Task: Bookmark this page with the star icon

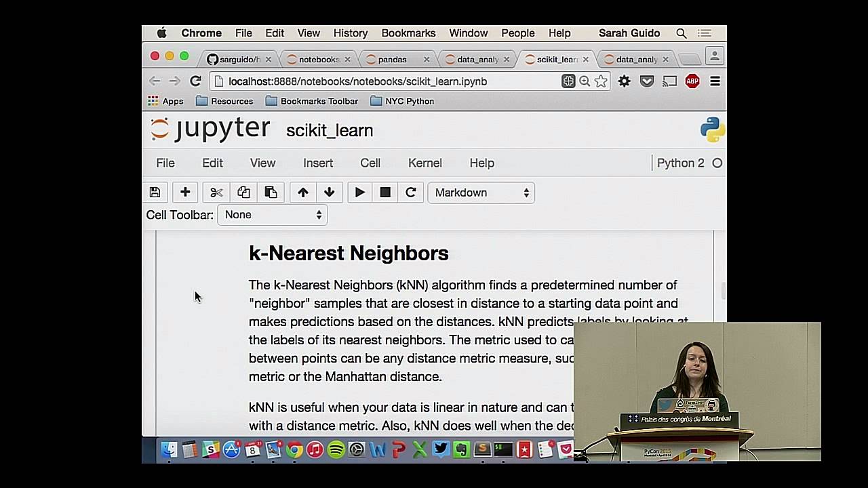Action: point(601,81)
